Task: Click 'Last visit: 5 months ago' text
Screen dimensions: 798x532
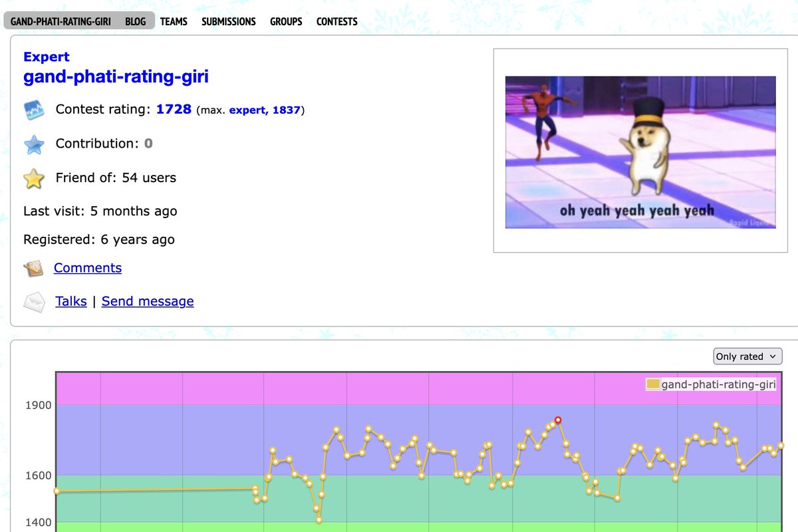Action: click(x=100, y=211)
